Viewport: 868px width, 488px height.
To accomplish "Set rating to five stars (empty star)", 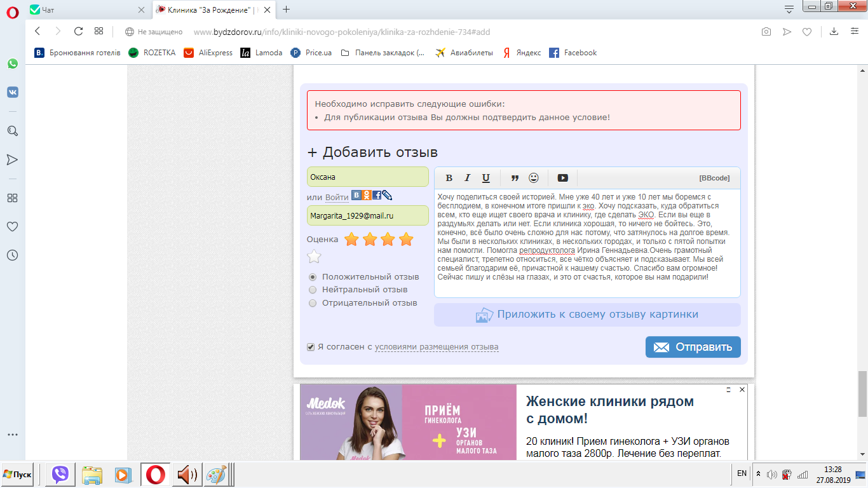I will 315,257.
